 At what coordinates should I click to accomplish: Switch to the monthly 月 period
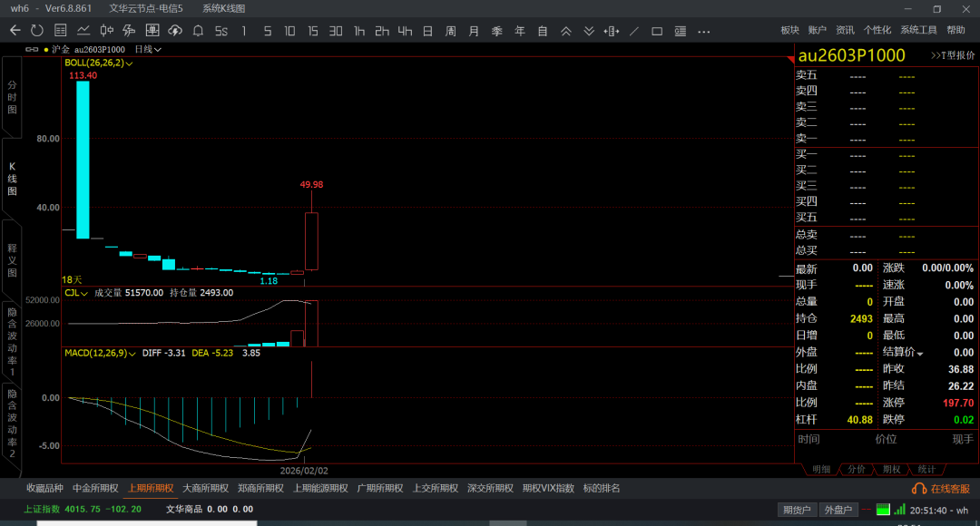[474, 31]
